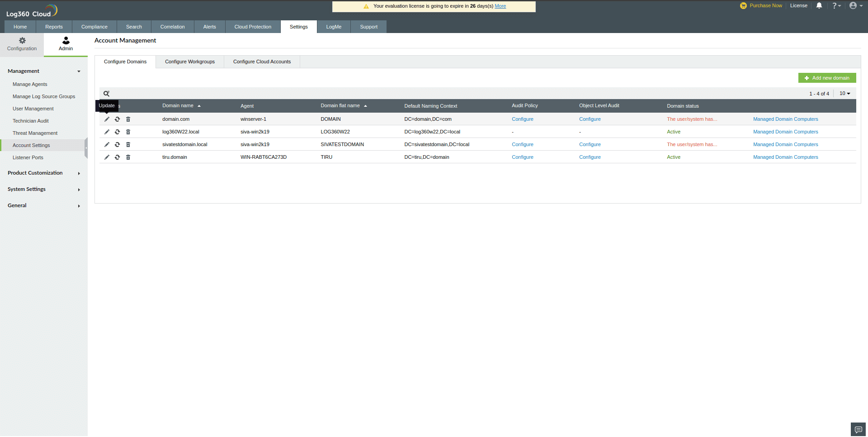Open User Management in the sidebar
The image size is (868, 437).
[x=33, y=109]
